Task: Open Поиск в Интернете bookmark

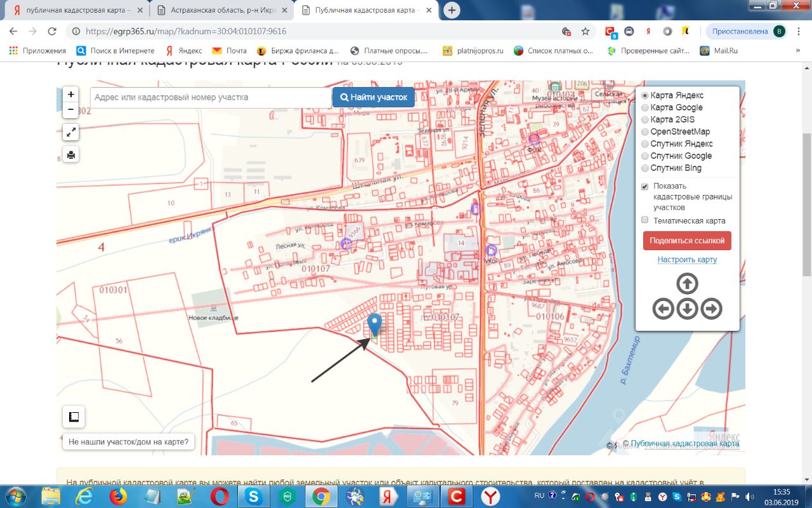Action: click(115, 51)
